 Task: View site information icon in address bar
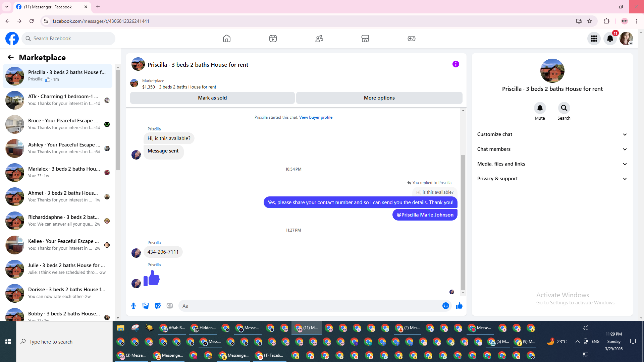pyautogui.click(x=46, y=21)
